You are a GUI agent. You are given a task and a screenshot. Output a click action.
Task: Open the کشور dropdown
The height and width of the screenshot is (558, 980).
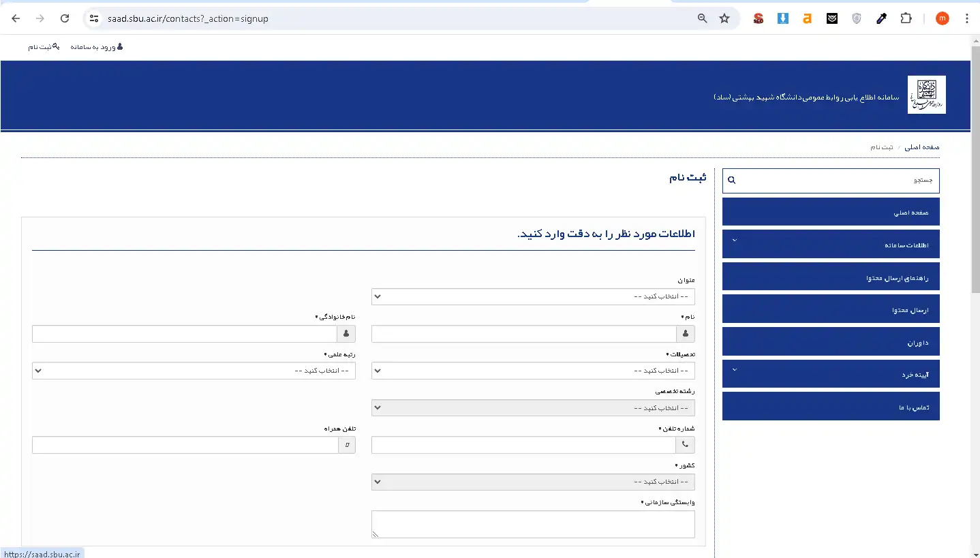point(533,482)
